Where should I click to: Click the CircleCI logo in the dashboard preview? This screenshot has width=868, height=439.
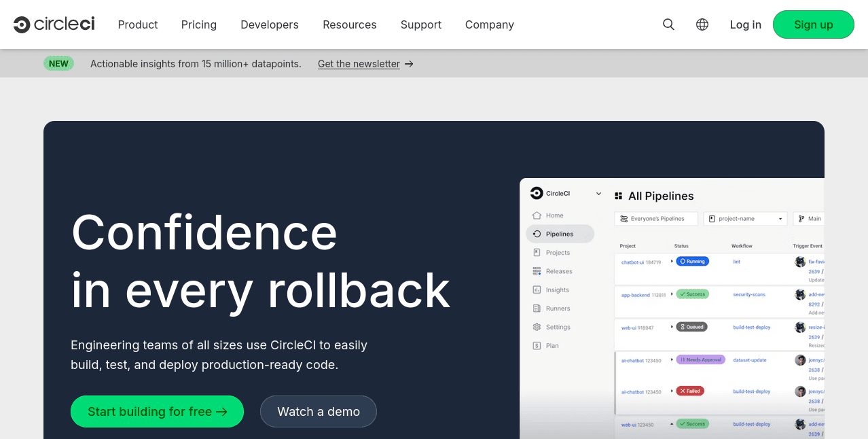(x=537, y=193)
